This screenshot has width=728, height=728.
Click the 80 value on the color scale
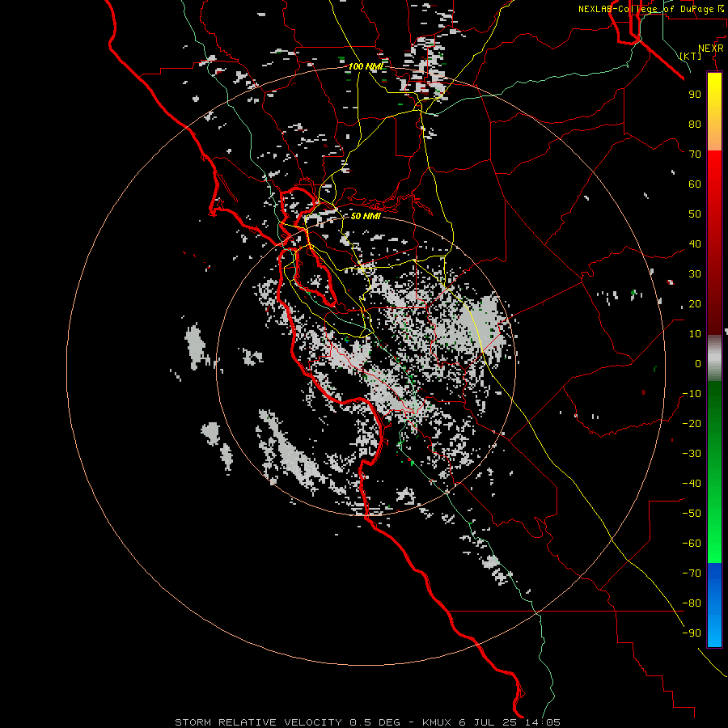pos(695,125)
